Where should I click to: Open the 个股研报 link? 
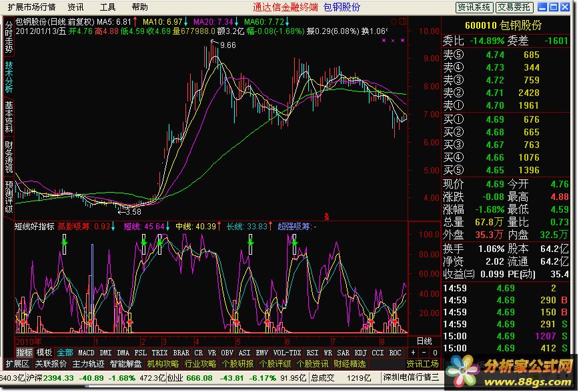237,364
